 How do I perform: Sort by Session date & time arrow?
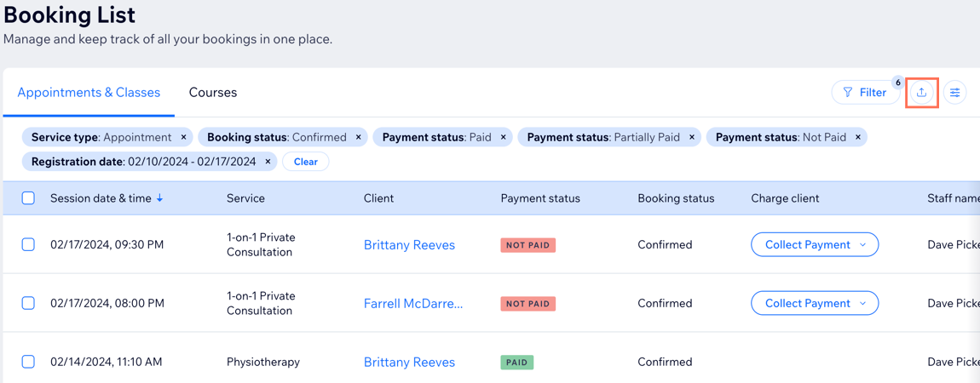[159, 198]
